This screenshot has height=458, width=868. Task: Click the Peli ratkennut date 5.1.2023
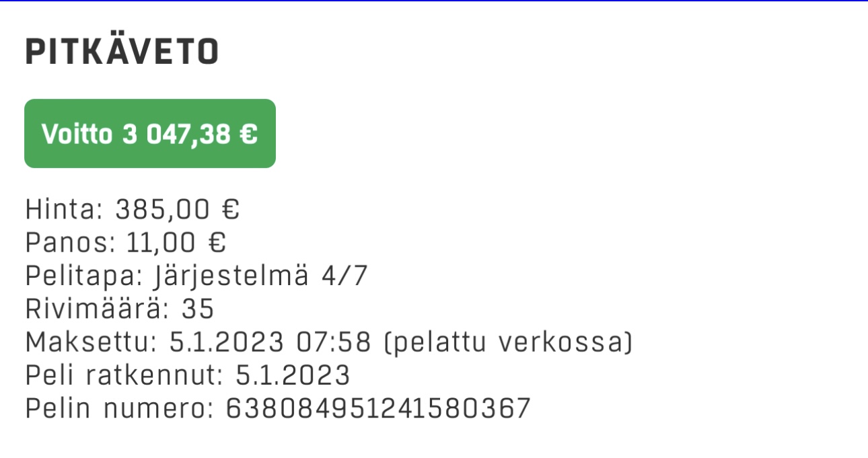point(293,375)
